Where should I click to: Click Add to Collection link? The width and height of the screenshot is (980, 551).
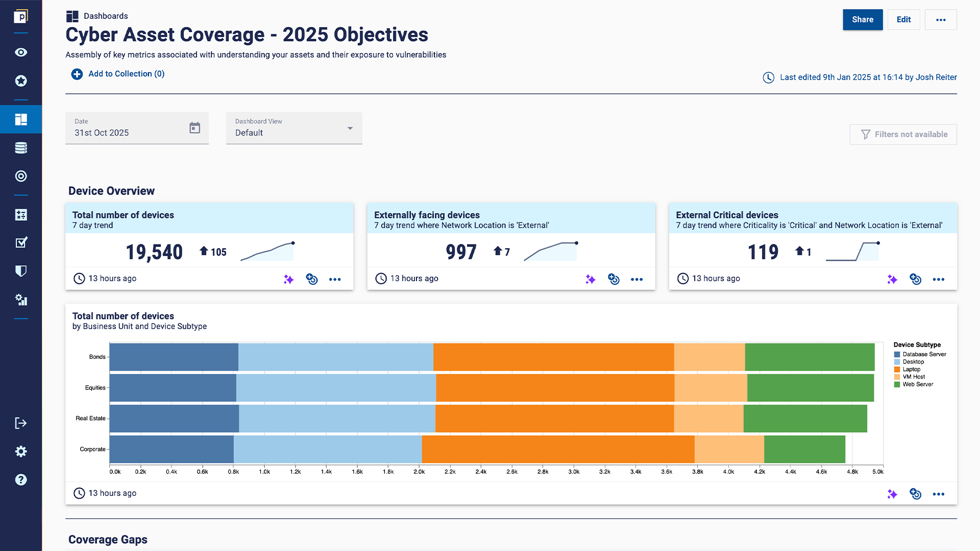tap(126, 74)
